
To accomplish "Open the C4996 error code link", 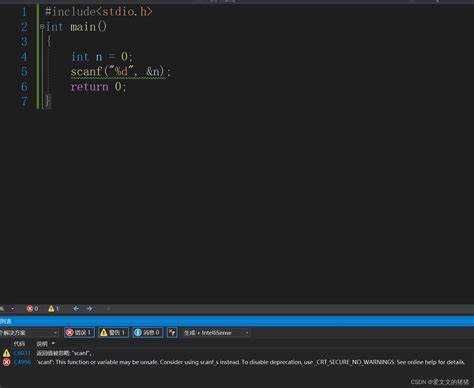I will pos(23,362).
